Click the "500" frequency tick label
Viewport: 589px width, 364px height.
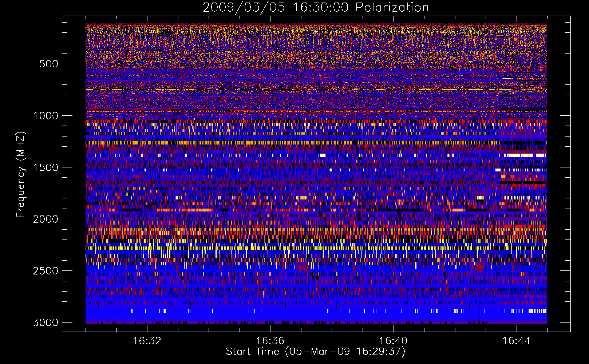coord(48,64)
